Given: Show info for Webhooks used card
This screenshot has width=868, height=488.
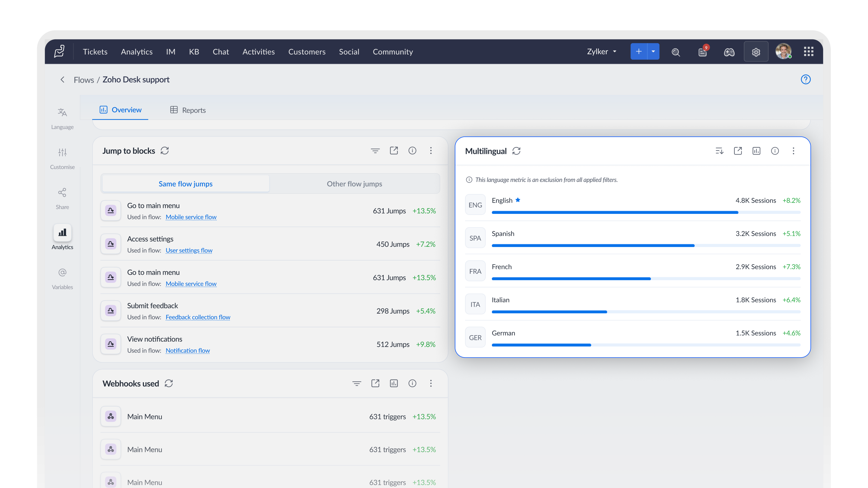Looking at the screenshot, I should tap(412, 383).
